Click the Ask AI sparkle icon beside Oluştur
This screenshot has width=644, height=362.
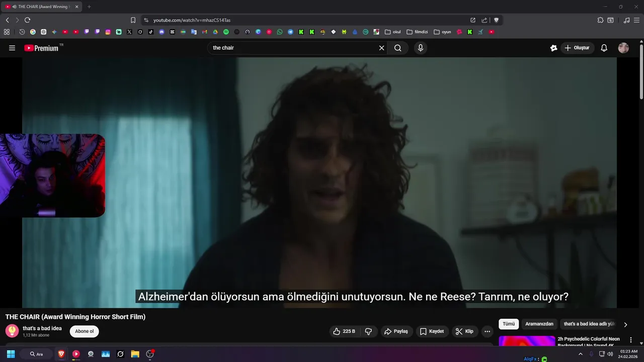pyautogui.click(x=553, y=48)
